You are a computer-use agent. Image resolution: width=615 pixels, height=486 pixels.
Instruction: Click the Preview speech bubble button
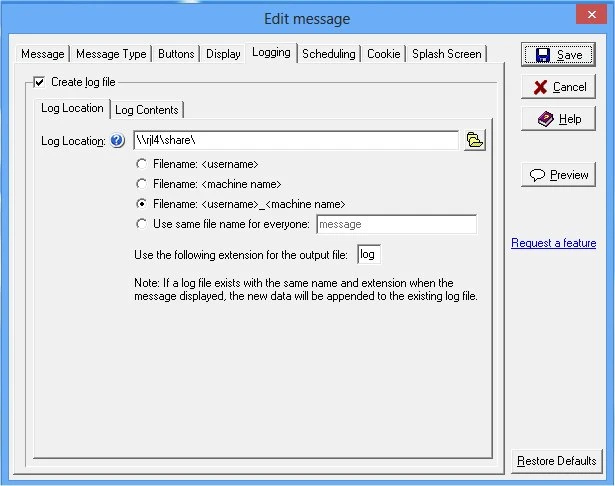tap(558, 174)
